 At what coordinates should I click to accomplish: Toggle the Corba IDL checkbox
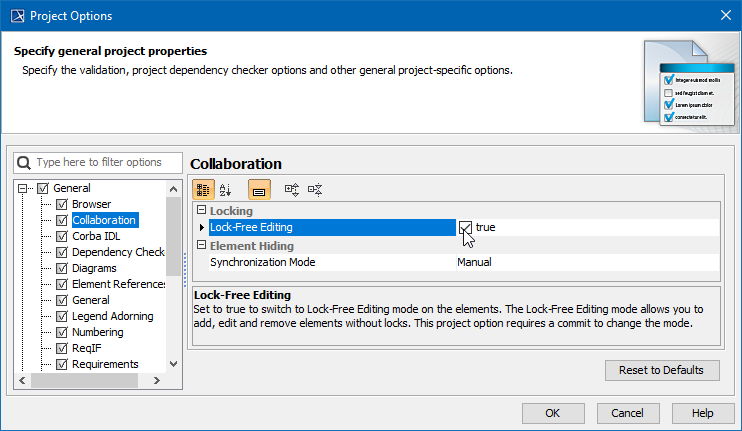pyautogui.click(x=62, y=236)
